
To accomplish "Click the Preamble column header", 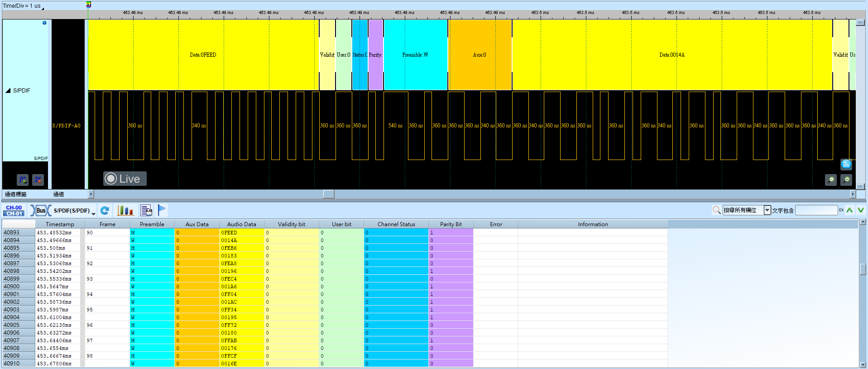I will (x=152, y=224).
